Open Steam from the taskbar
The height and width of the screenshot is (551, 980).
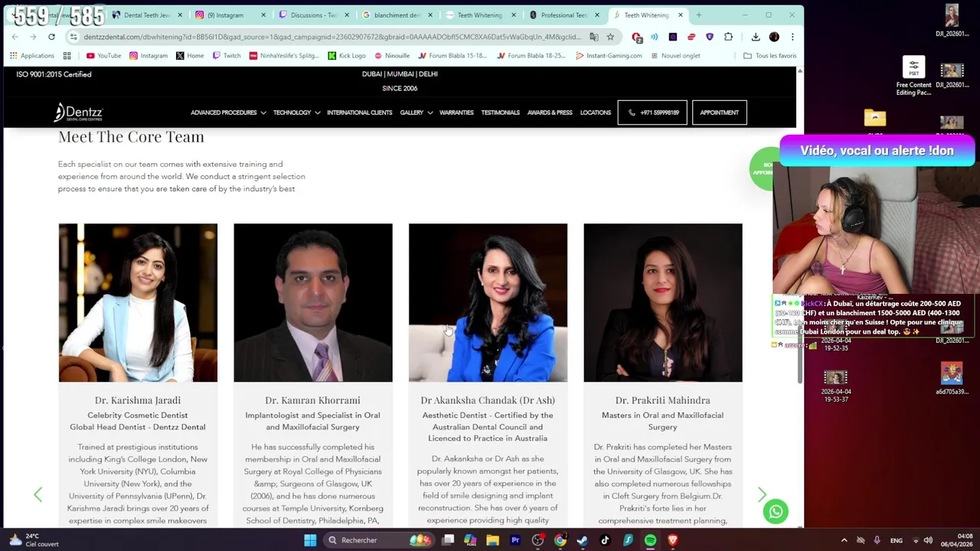[x=583, y=540]
